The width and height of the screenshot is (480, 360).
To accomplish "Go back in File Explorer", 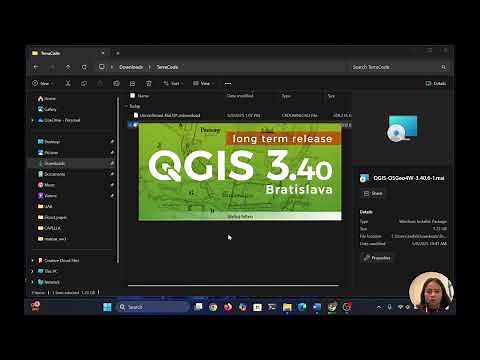I will coord(36,67).
